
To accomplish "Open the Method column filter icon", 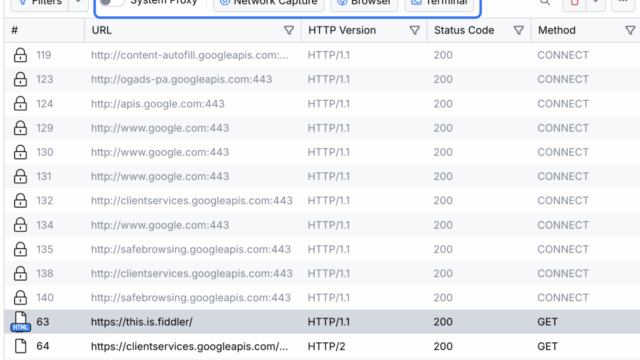I will [x=630, y=30].
